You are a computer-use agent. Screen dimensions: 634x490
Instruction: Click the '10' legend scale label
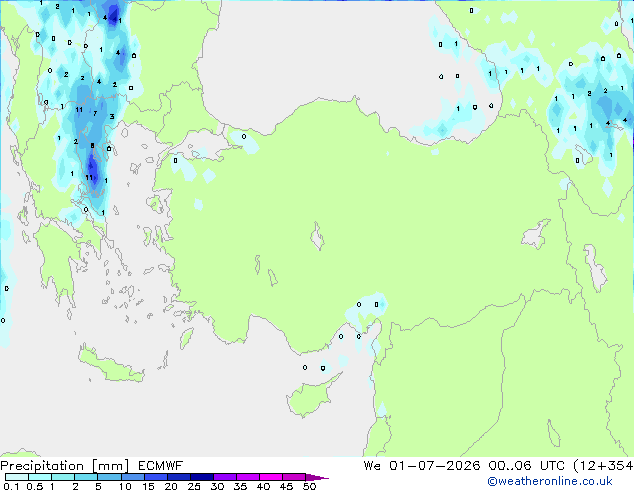[125, 486]
